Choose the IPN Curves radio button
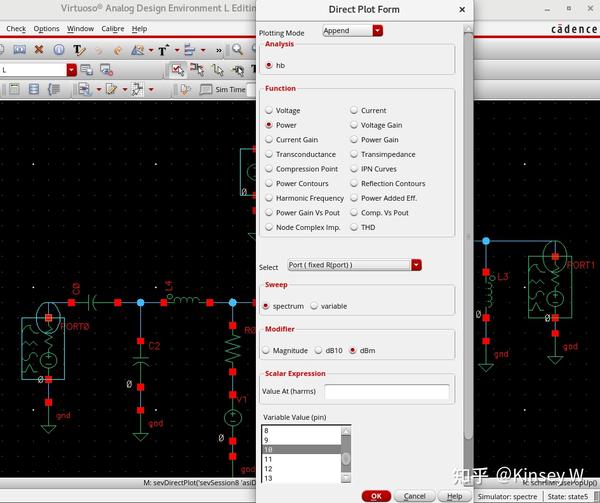The height and width of the screenshot is (503, 600). coord(354,169)
